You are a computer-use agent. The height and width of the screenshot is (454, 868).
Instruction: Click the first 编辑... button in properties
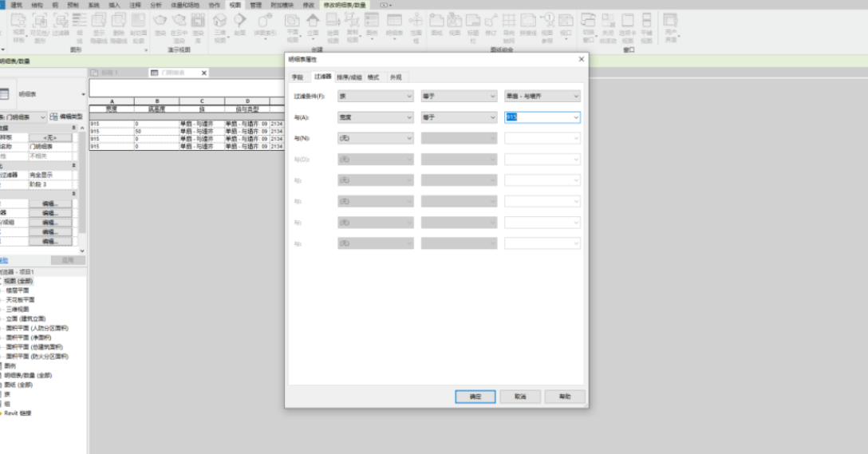(x=49, y=203)
